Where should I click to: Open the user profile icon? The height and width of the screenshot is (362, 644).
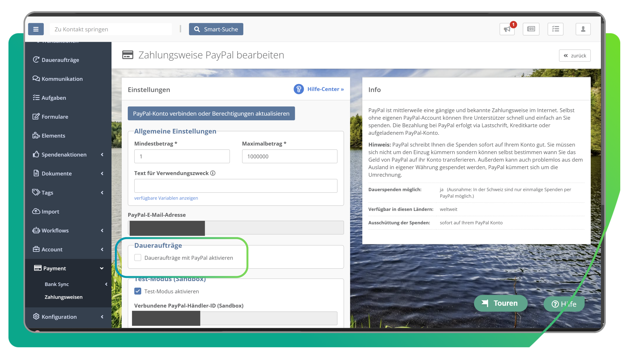click(583, 29)
